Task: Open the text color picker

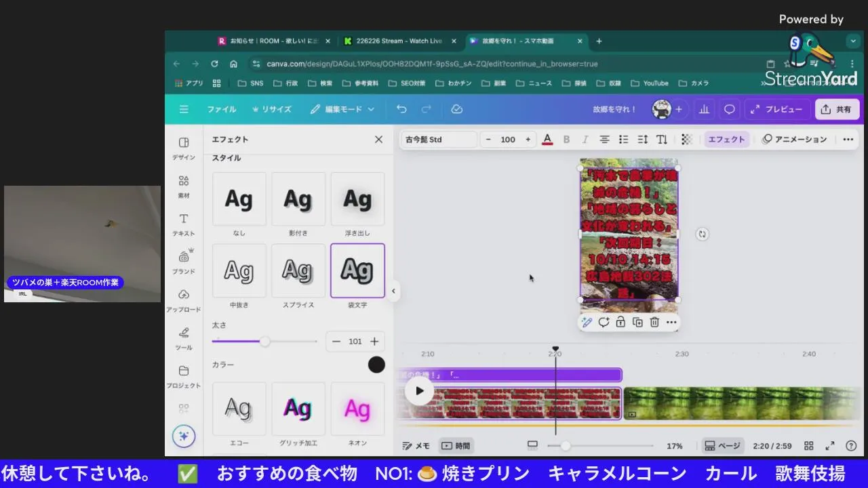Action: click(x=547, y=140)
